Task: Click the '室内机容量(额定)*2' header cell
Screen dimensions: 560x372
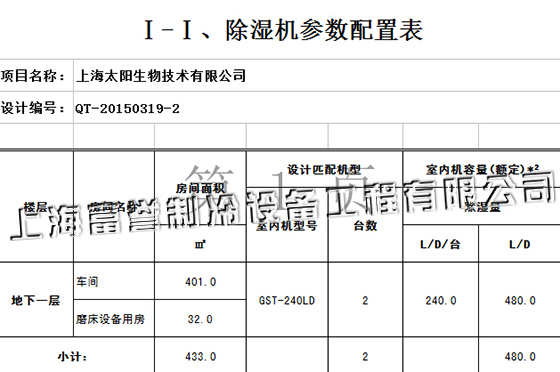Action: (x=481, y=169)
